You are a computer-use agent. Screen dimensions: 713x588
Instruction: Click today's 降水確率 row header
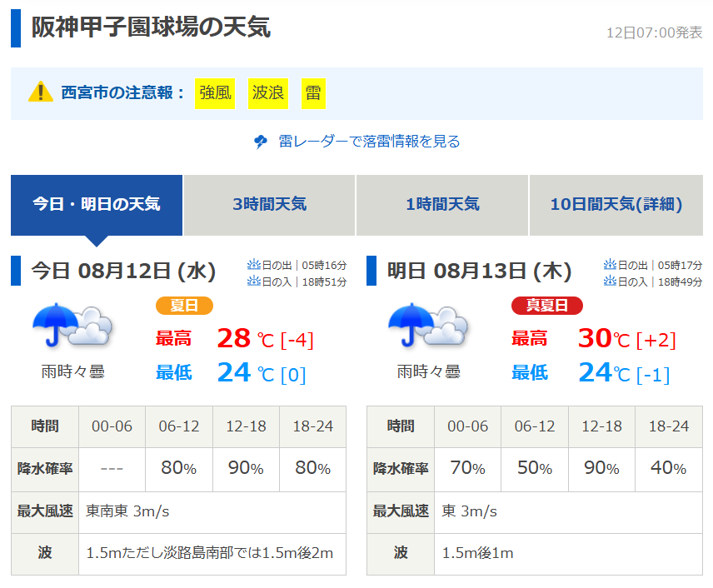(x=45, y=468)
